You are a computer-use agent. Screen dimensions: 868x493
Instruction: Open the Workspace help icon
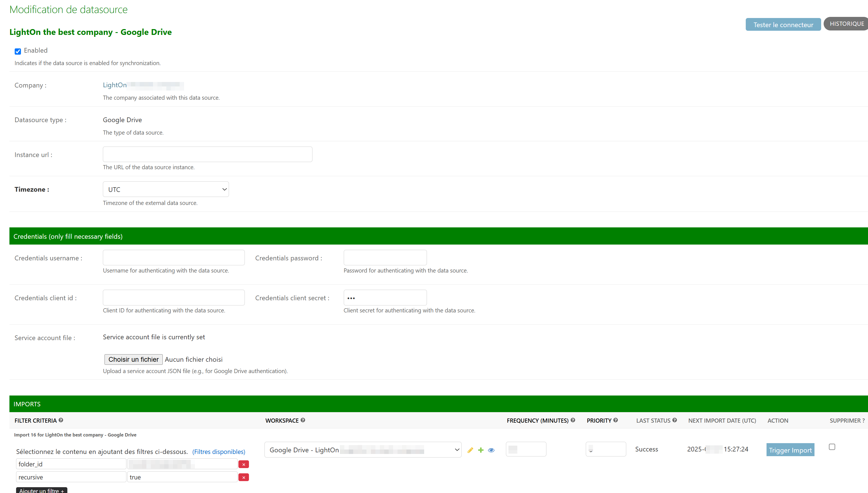(x=303, y=420)
